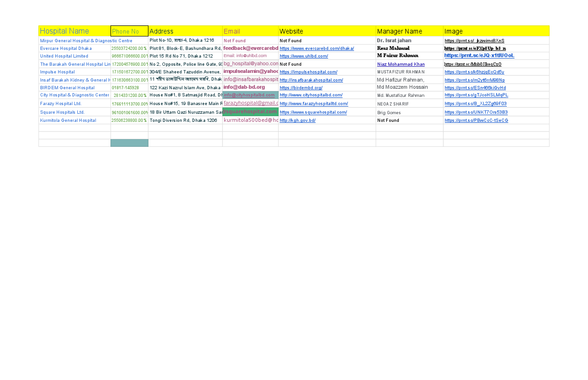The width and height of the screenshot is (588, 380).
Task: Open the Farazy Hospital website link
Action: pyautogui.click(x=314, y=103)
